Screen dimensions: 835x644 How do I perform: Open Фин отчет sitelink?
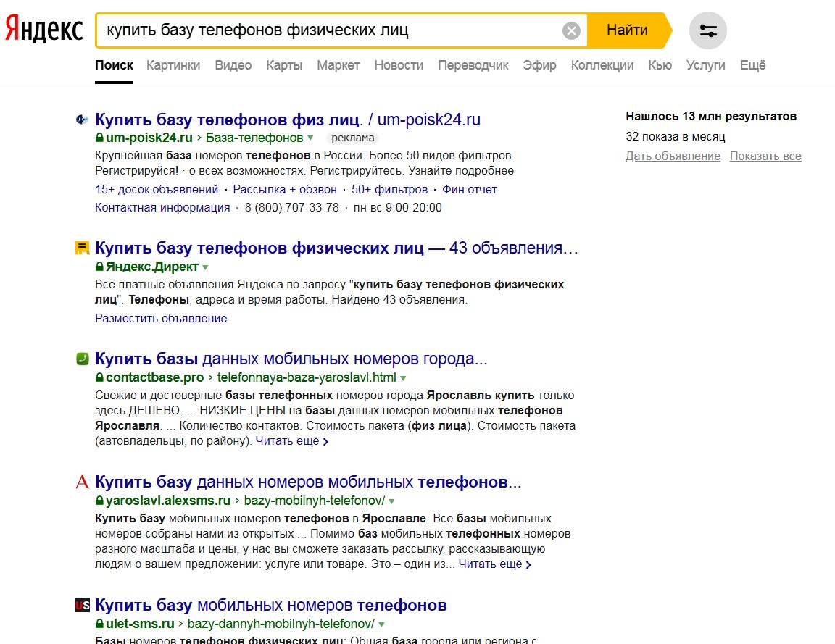(470, 190)
